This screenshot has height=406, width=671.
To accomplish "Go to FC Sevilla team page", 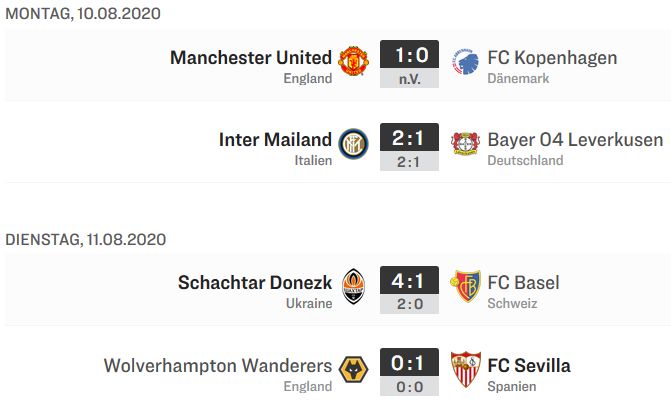I will point(529,365).
